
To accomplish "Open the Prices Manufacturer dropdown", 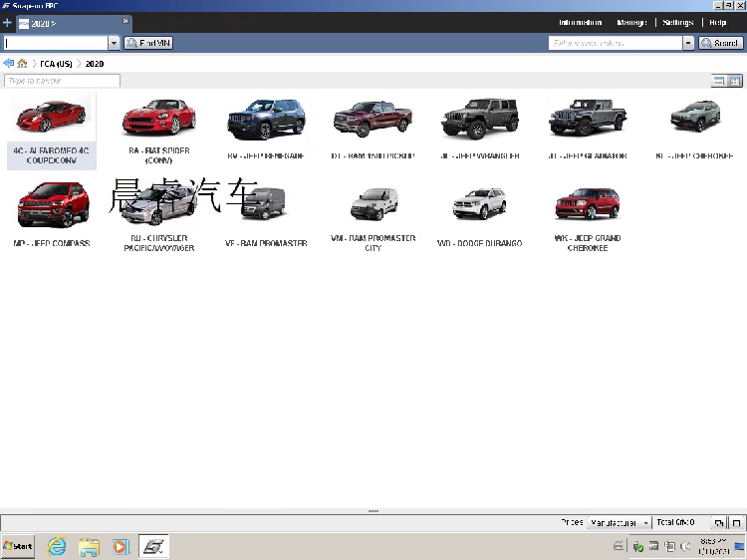I will coord(619,523).
